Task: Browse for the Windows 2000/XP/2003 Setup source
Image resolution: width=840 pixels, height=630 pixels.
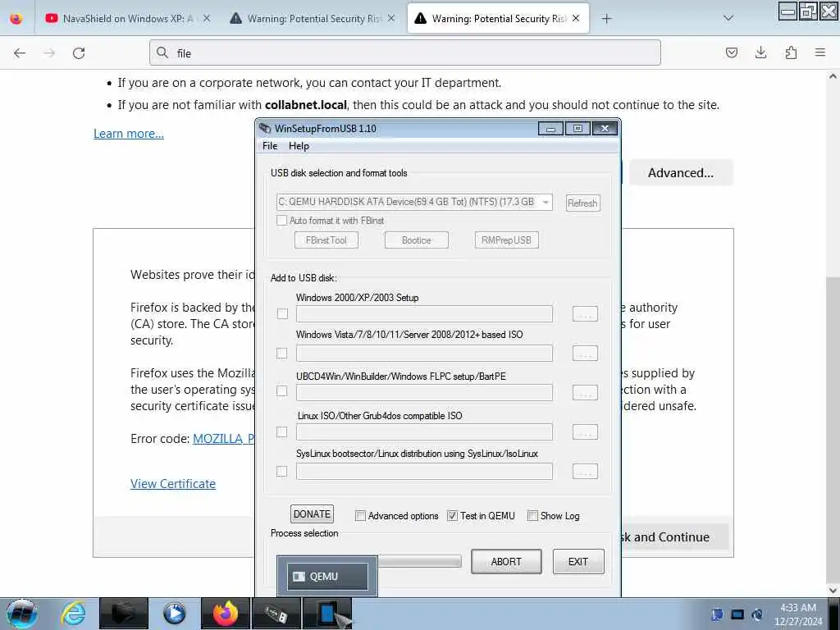Action: point(585,314)
